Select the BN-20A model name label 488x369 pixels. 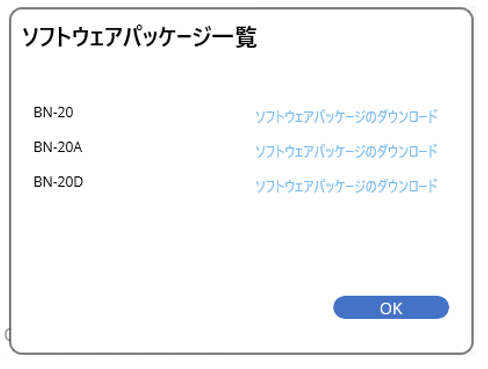point(58,147)
